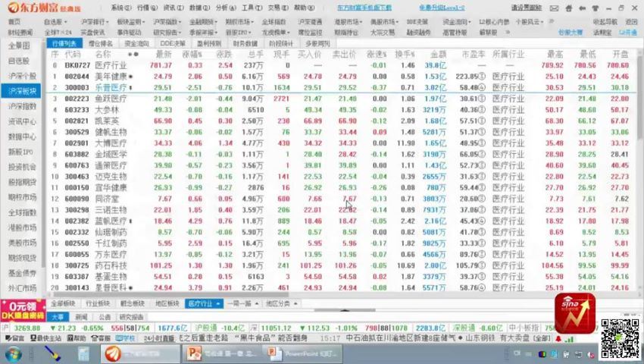This screenshot has width=644, height=364.
Task: Select the 公告 news tab
Action: tap(105, 317)
